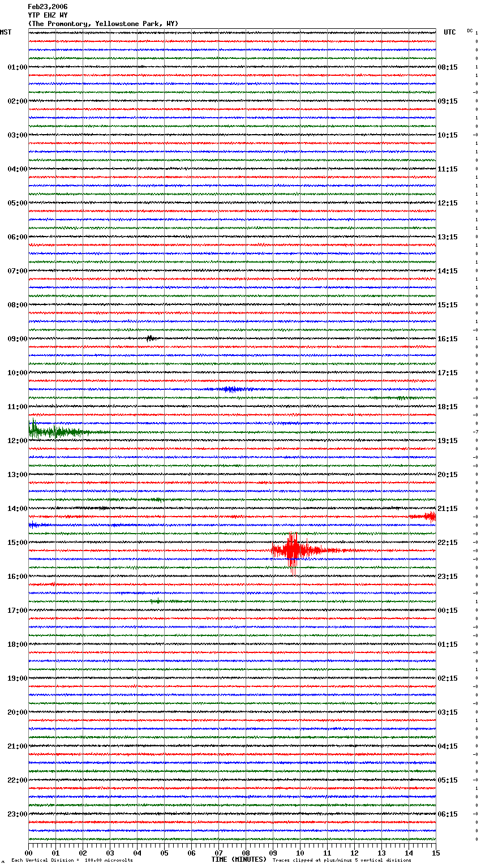Image resolution: width=481 pixels, height=868 pixels.
Task: Click the red burst at end of 14:15 trace
Action: [423, 516]
